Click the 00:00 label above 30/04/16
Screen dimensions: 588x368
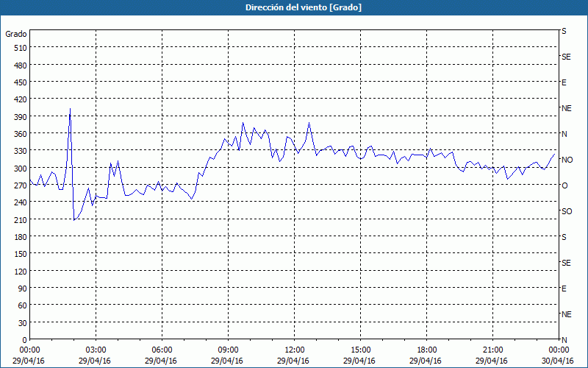559,350
